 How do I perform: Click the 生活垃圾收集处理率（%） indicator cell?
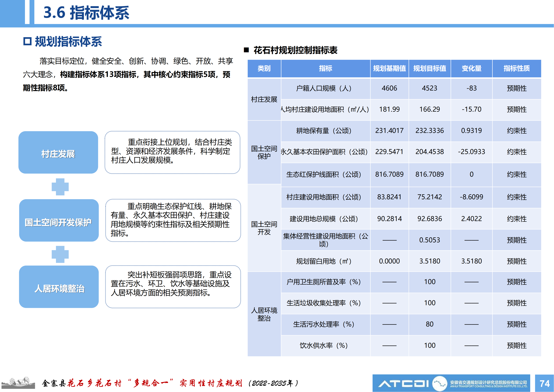click(x=326, y=303)
